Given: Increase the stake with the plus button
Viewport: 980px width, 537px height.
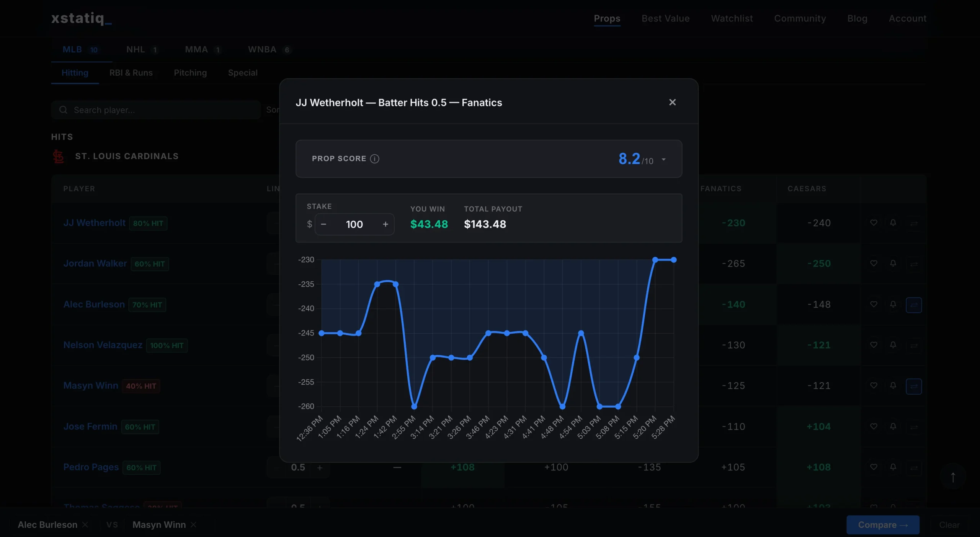Looking at the screenshot, I should coord(385,224).
